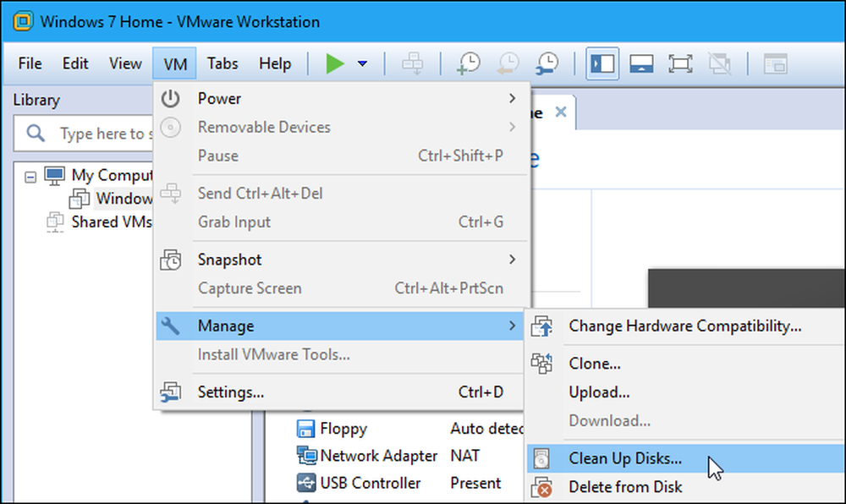The height and width of the screenshot is (504, 846).
Task: Click the Manage submenu arrow
Action: (x=512, y=326)
